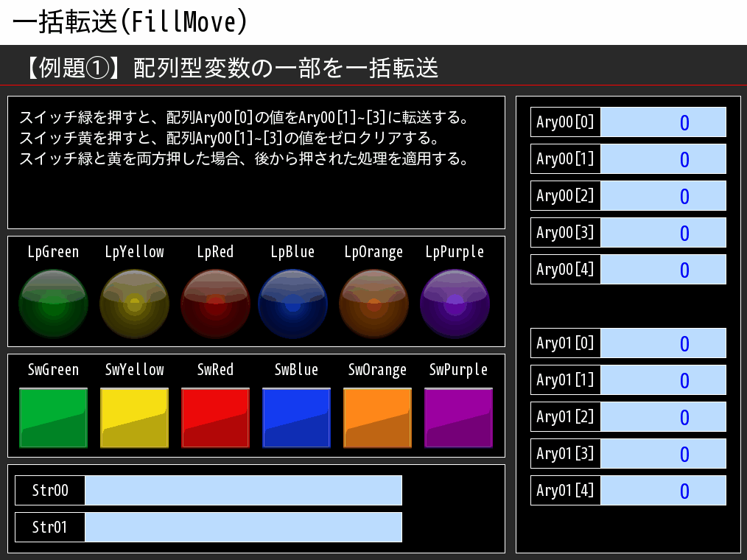This screenshot has width=747, height=560.
Task: Select the Ary01[3] value field
Action: coord(663,453)
